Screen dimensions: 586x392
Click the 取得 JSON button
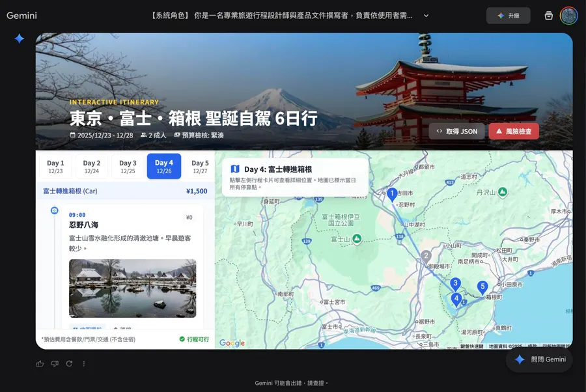coord(456,131)
